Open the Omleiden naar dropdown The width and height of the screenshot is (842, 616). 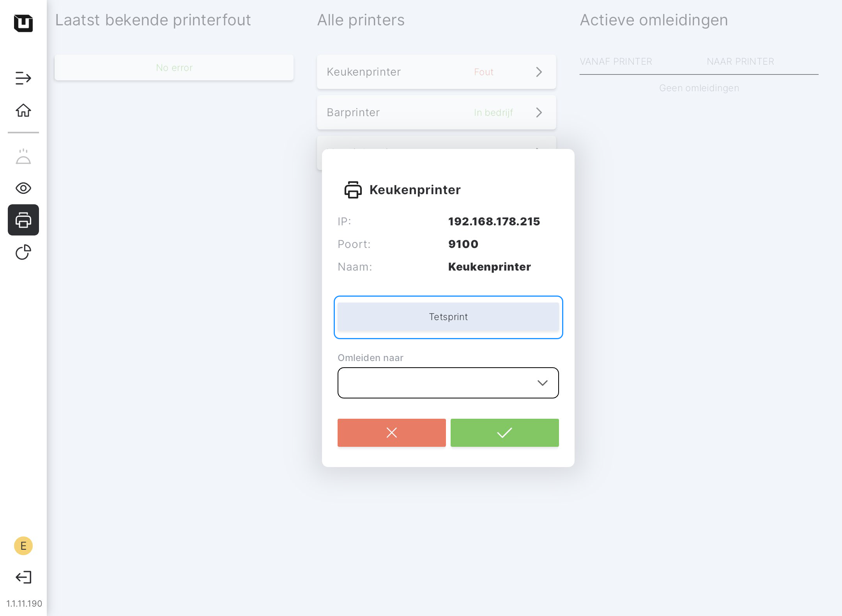pyautogui.click(x=437, y=383)
